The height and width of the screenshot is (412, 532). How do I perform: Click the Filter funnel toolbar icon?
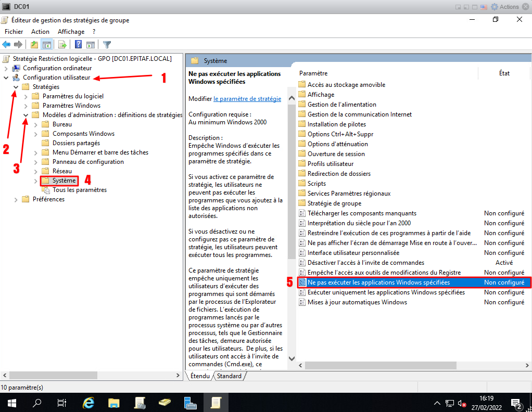point(107,45)
